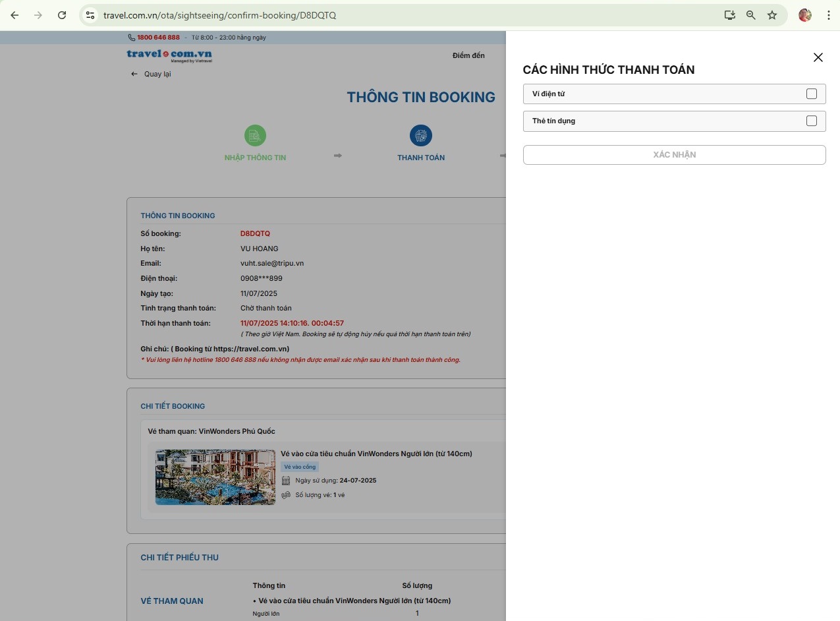Viewport: 840px width, 621px height.
Task: Click the install app icon in address bar
Action: point(729,15)
